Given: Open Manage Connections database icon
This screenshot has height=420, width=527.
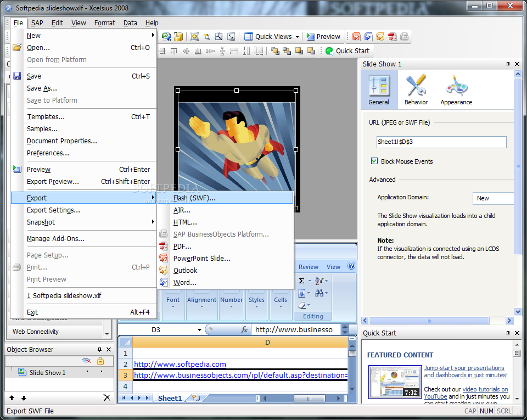Looking at the screenshot, I should pos(178,37).
